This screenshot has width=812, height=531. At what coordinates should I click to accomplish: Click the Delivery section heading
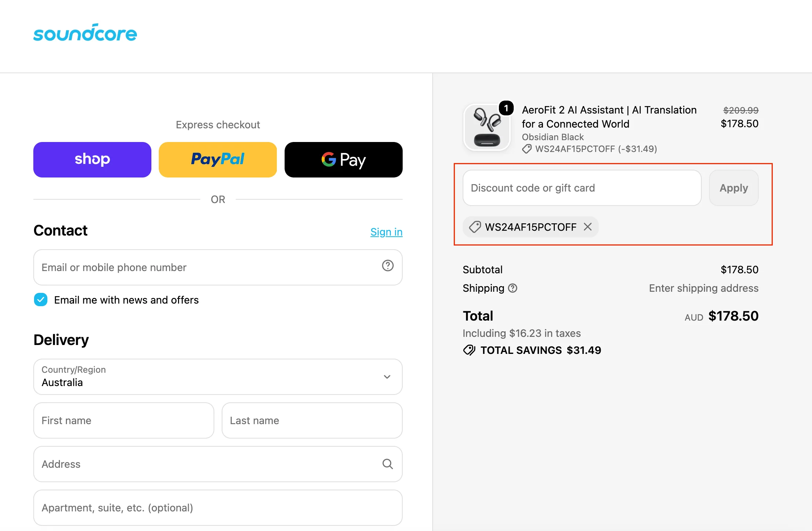tap(61, 340)
